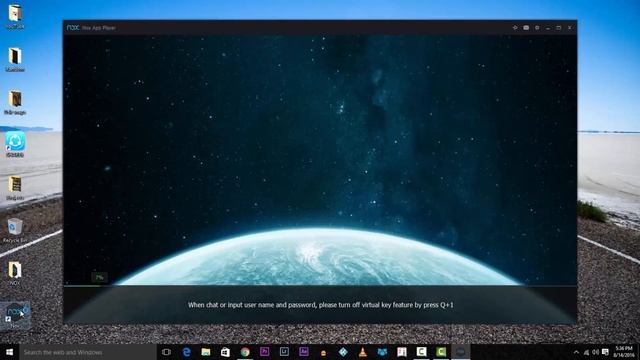This screenshot has width=640, height=360.
Task: Select the Nox shortcut on the desktop
Action: click(15, 315)
